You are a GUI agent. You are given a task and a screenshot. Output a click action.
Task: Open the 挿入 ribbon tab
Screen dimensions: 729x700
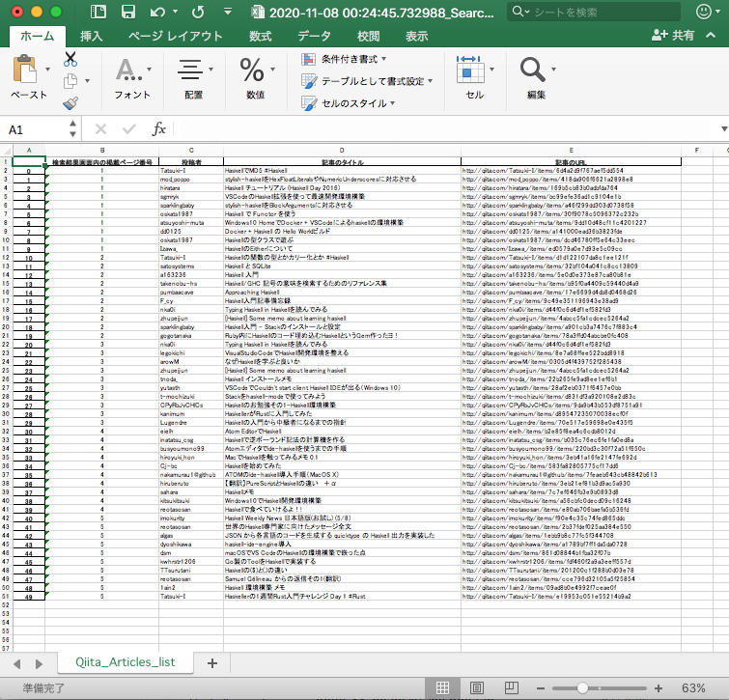point(91,36)
